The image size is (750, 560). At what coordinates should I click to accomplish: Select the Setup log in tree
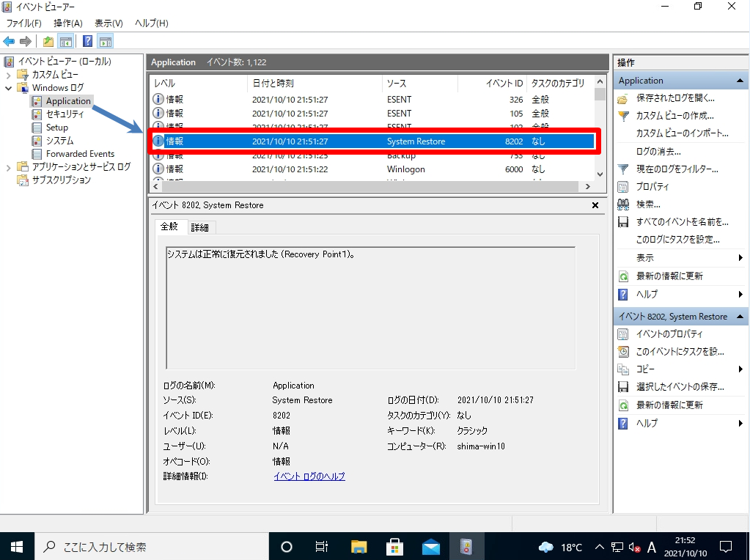pyautogui.click(x=57, y=128)
